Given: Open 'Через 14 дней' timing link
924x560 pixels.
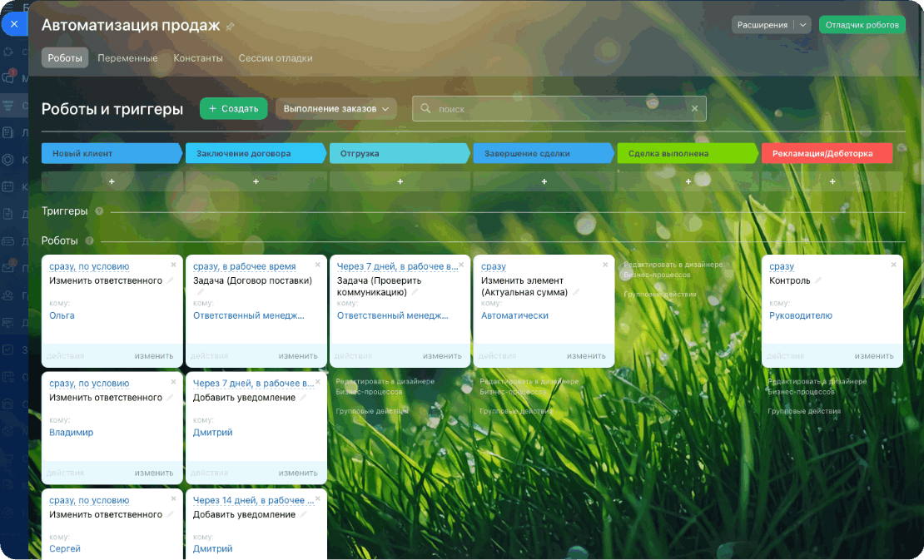Looking at the screenshot, I should coord(253,501).
